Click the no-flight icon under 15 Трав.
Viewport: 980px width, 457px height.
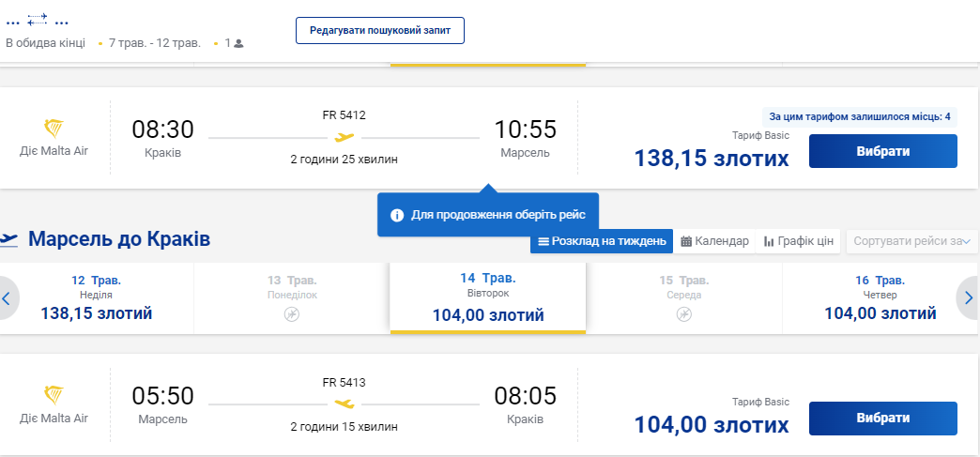tap(684, 313)
